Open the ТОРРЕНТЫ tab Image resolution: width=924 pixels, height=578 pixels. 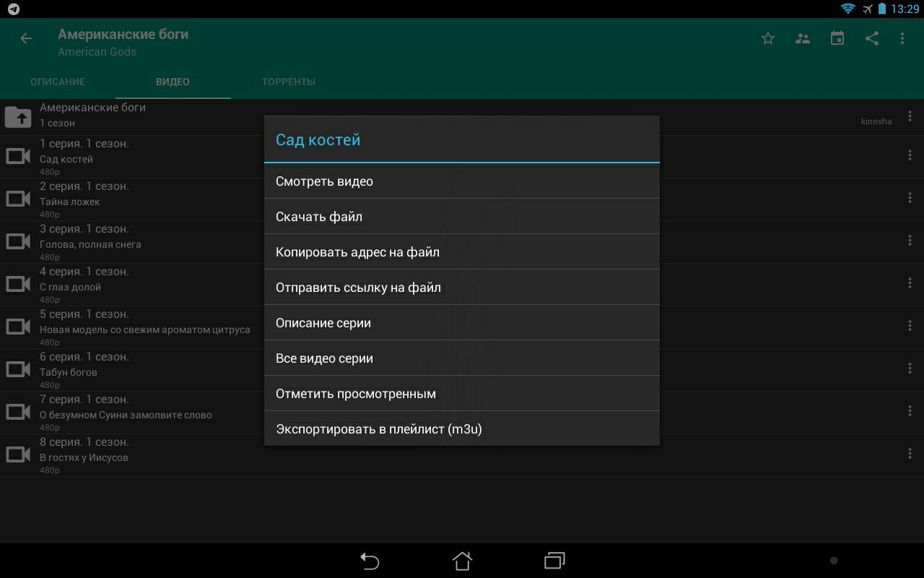289,82
